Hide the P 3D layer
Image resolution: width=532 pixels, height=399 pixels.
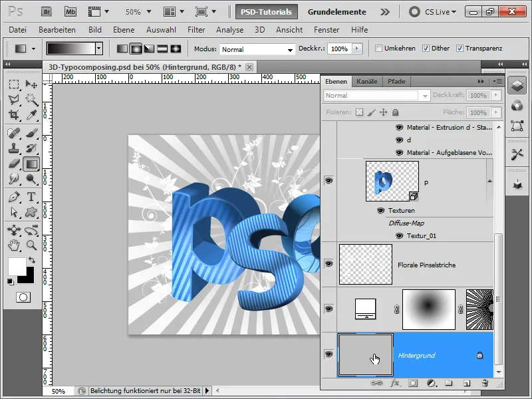[329, 180]
